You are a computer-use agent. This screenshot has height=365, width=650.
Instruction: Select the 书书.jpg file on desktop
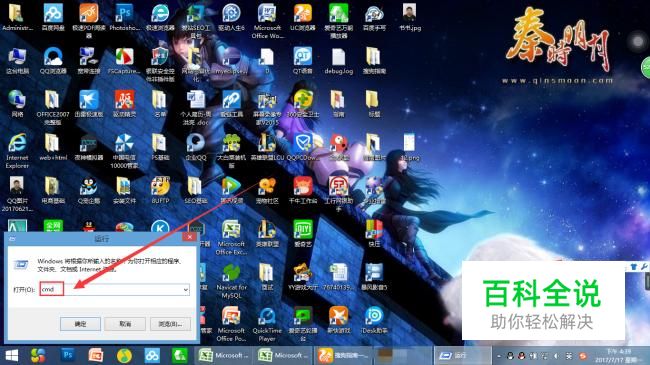(410, 18)
